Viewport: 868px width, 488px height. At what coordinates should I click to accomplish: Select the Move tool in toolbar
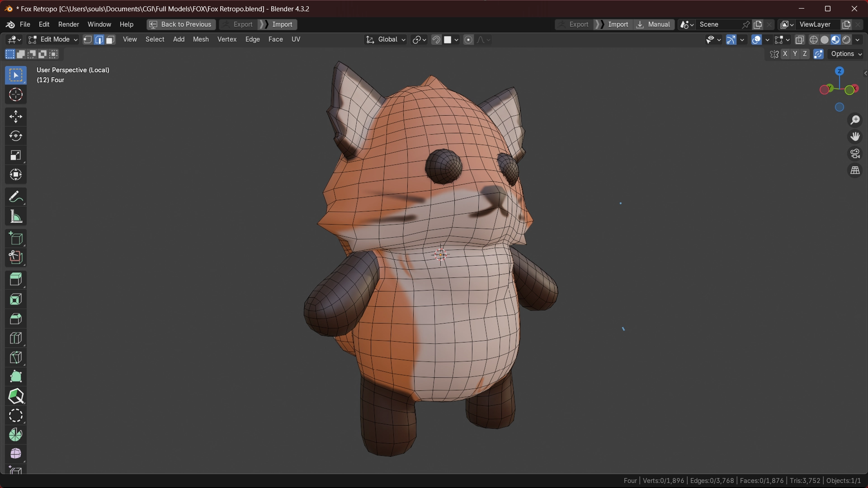click(16, 117)
